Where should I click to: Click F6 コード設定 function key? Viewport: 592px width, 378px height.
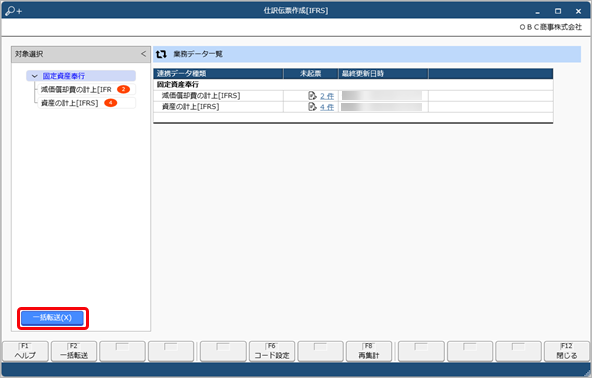(272, 351)
